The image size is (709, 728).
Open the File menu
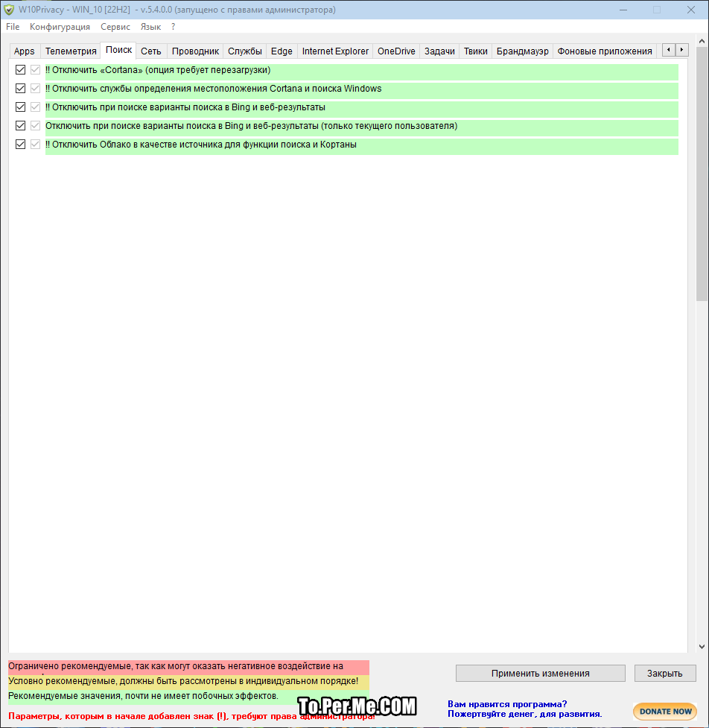click(13, 27)
